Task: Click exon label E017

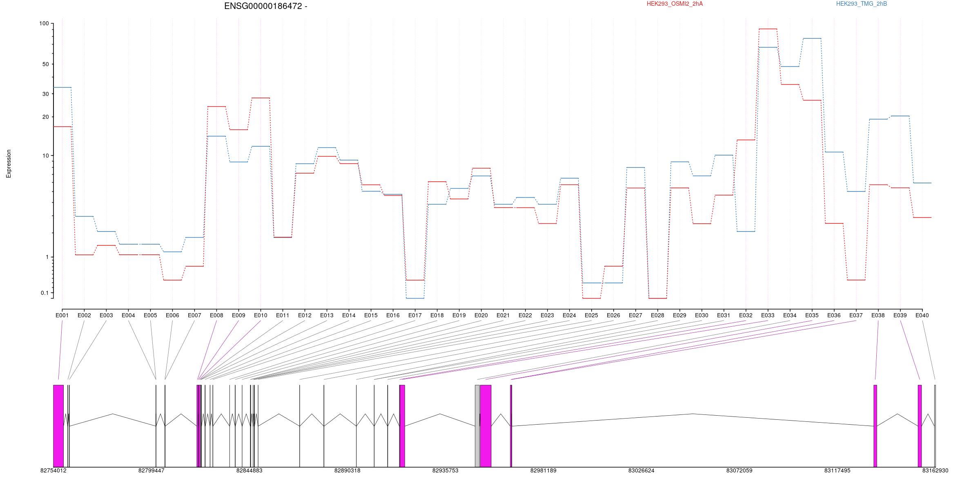Action: pyautogui.click(x=415, y=315)
